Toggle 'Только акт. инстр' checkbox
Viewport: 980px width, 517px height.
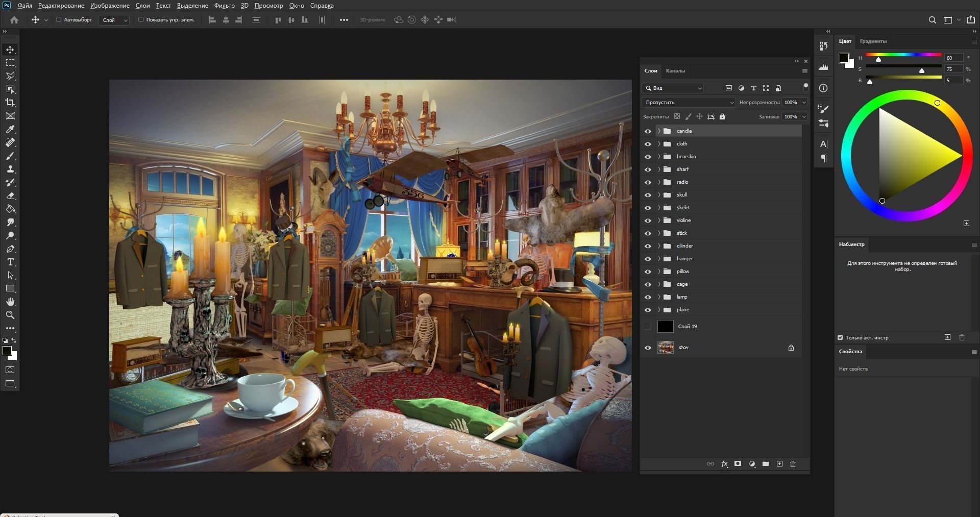(x=840, y=337)
